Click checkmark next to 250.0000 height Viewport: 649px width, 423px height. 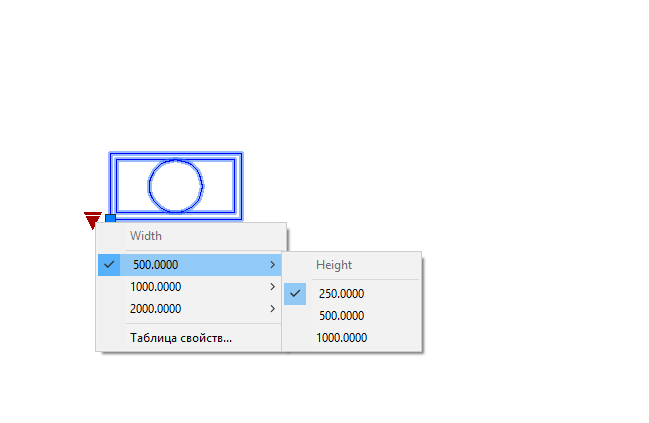click(x=295, y=294)
